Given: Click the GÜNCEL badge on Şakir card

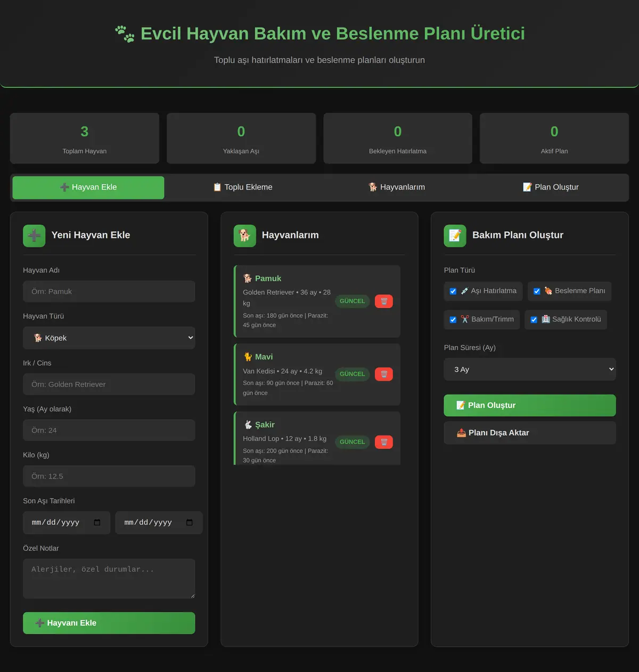Looking at the screenshot, I should (x=353, y=442).
